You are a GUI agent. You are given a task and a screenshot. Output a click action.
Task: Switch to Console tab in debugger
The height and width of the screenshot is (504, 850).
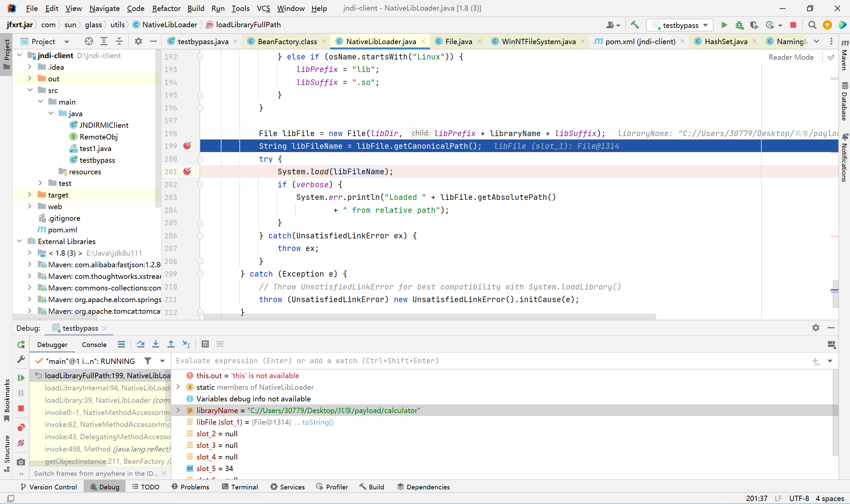pos(94,344)
